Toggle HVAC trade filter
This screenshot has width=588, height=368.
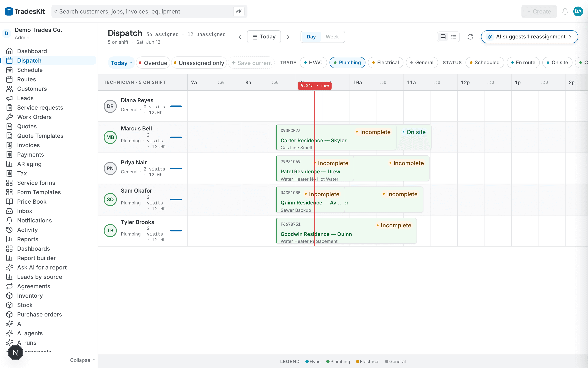(313, 63)
